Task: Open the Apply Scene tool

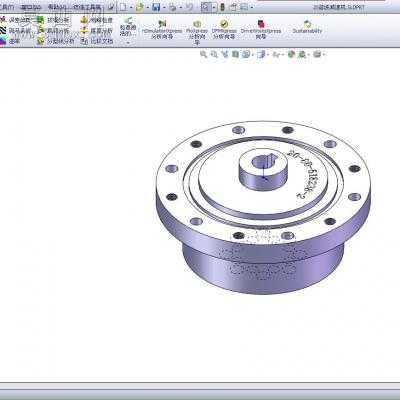Action: (302, 54)
